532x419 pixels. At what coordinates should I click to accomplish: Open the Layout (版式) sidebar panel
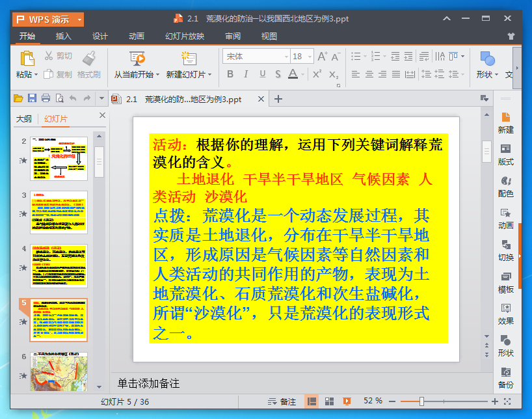tap(505, 155)
